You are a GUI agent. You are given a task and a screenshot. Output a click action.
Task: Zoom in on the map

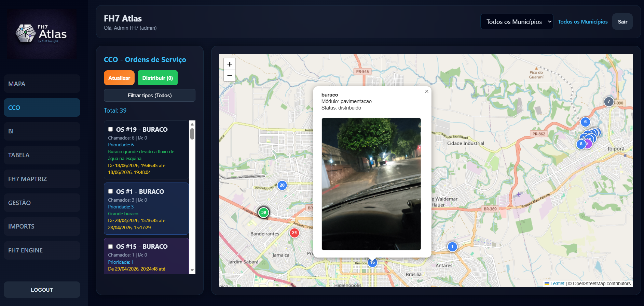(x=230, y=64)
